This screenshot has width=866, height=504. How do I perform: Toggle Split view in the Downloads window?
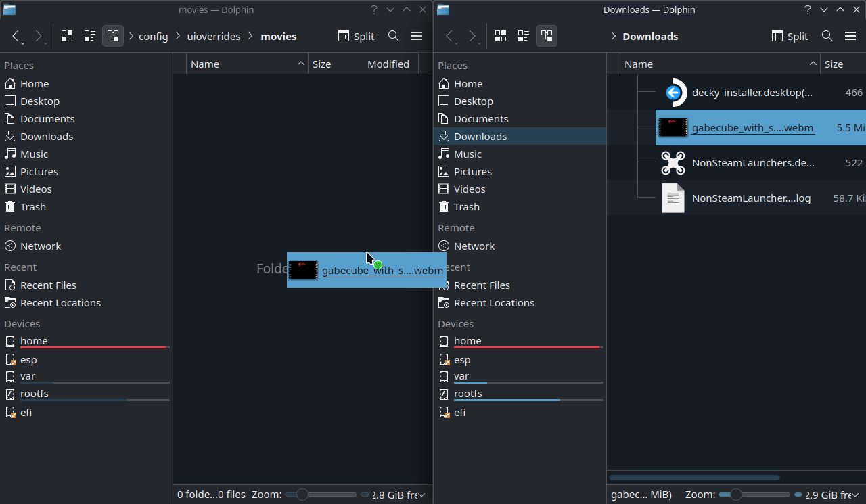coord(790,36)
